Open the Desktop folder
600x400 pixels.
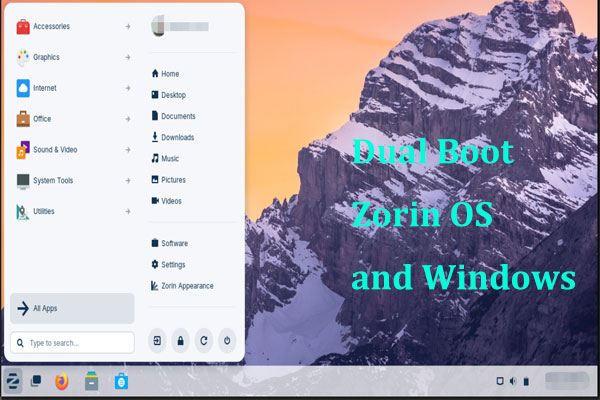169,95
